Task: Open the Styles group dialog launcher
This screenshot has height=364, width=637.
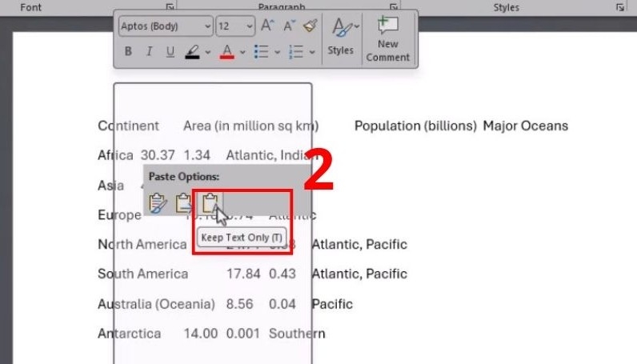Action: [x=620, y=7]
